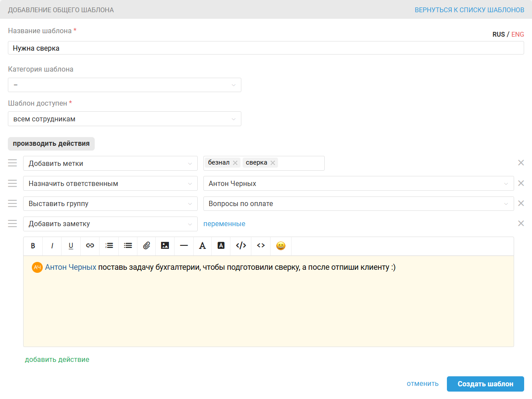Image resolution: width=532 pixels, height=399 pixels.
Task: Select RUS language for template name
Action: (x=498, y=34)
